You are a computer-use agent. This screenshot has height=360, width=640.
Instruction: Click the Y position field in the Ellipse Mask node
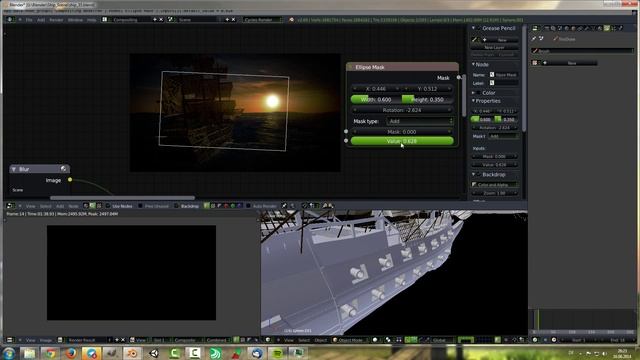pyautogui.click(x=428, y=89)
